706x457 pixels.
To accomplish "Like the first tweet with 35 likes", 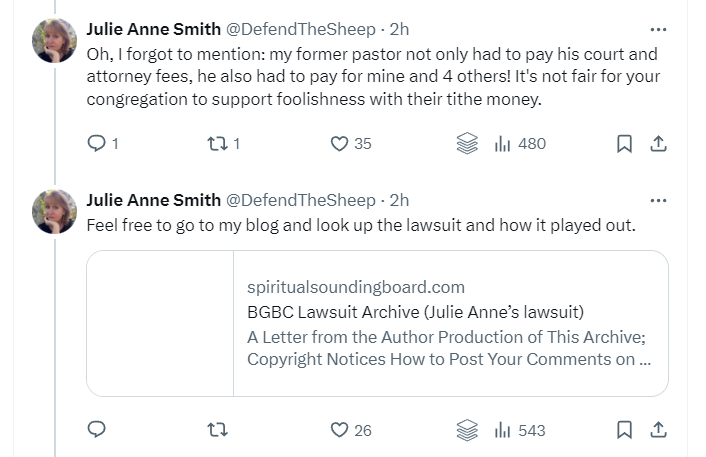I will (340, 144).
